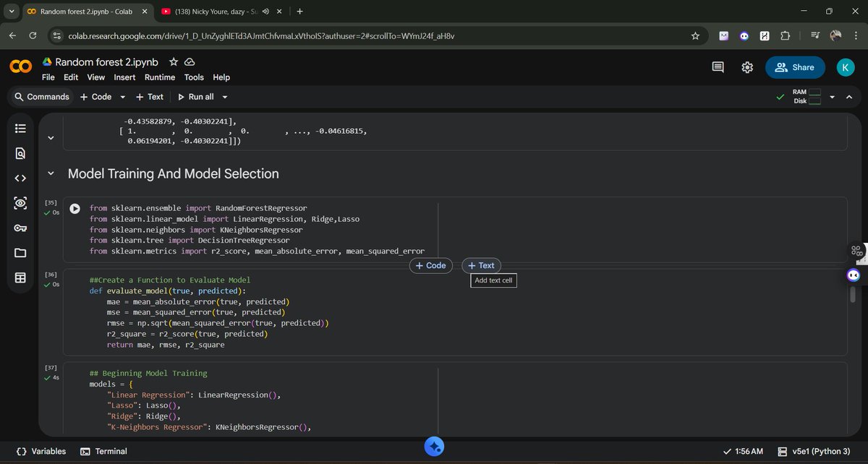Collapse the Model Training And Model Selection section

pos(50,173)
